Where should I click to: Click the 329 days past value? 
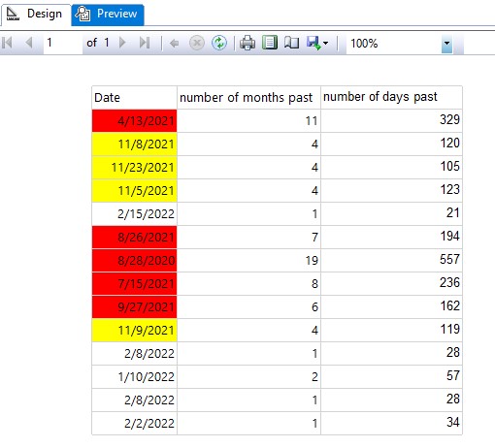click(x=449, y=119)
